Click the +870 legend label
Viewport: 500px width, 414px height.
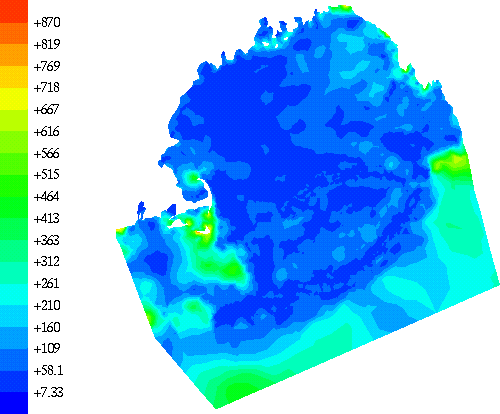click(x=47, y=23)
